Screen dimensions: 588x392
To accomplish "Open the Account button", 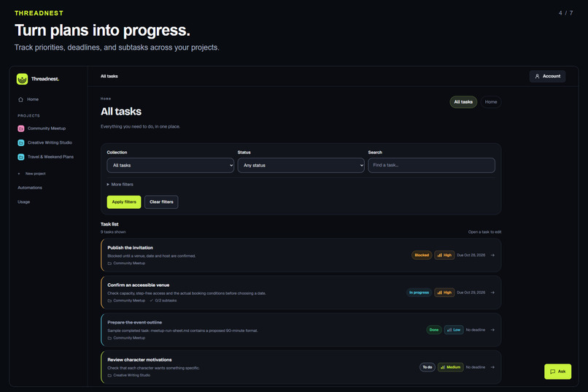I will [x=547, y=76].
